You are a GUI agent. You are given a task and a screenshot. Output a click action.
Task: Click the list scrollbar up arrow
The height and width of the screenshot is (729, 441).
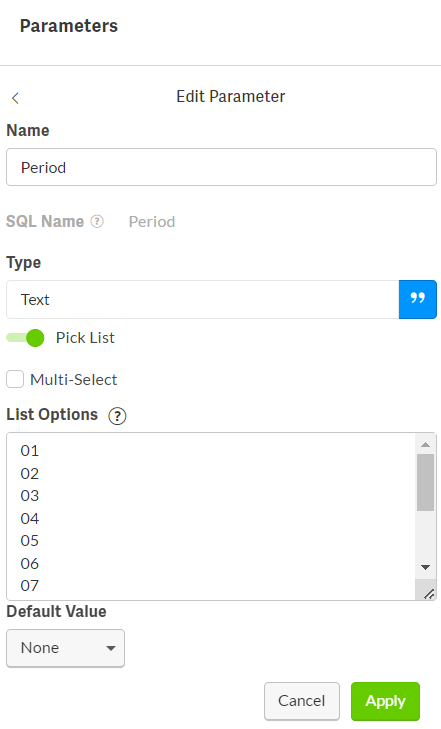[425, 445]
